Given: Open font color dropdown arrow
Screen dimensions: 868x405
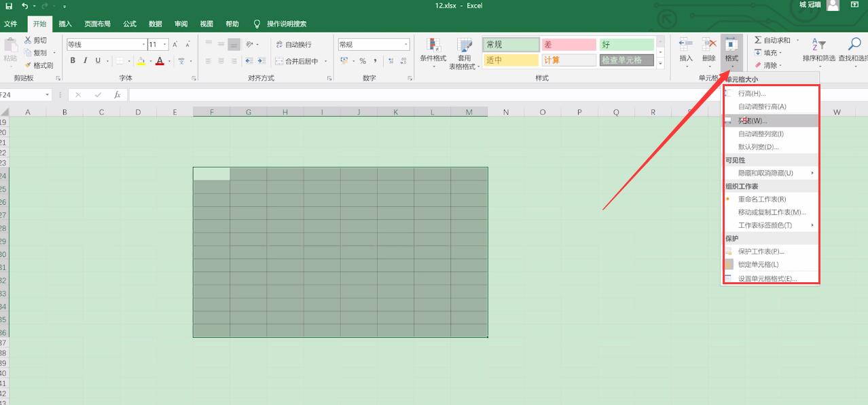Looking at the screenshot, I should click(168, 61).
